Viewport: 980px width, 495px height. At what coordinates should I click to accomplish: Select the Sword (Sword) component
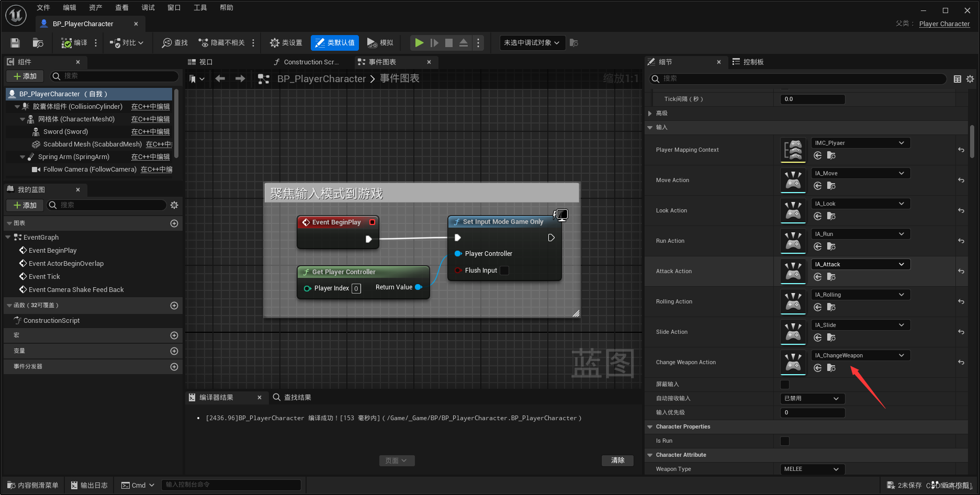coord(65,132)
